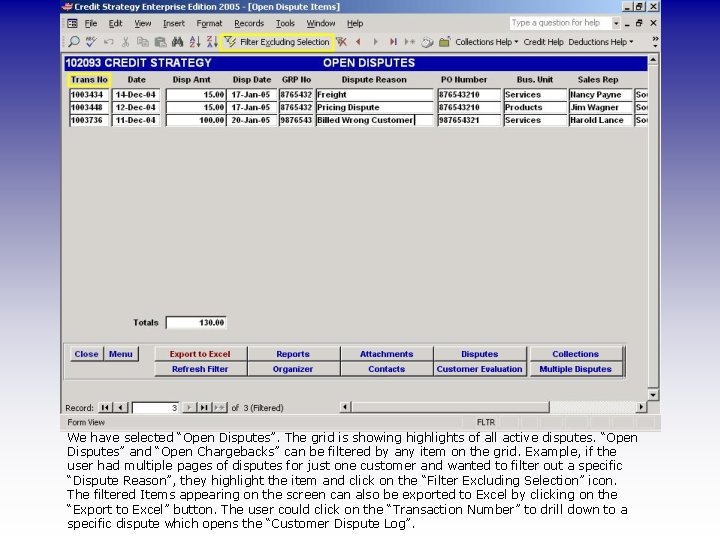Viewport: 720px width, 540px height.
Task: Open the File menu
Action: [x=90, y=23]
